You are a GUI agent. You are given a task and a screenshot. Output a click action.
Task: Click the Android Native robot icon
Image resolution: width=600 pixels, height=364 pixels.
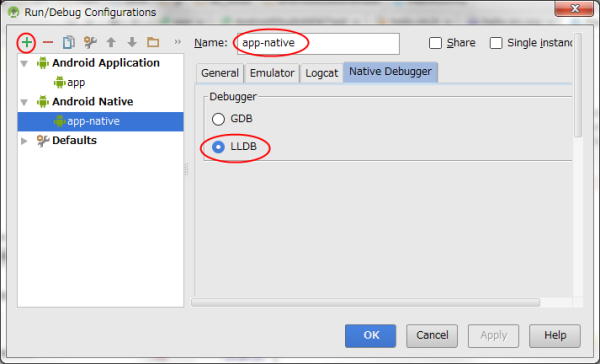[43, 101]
